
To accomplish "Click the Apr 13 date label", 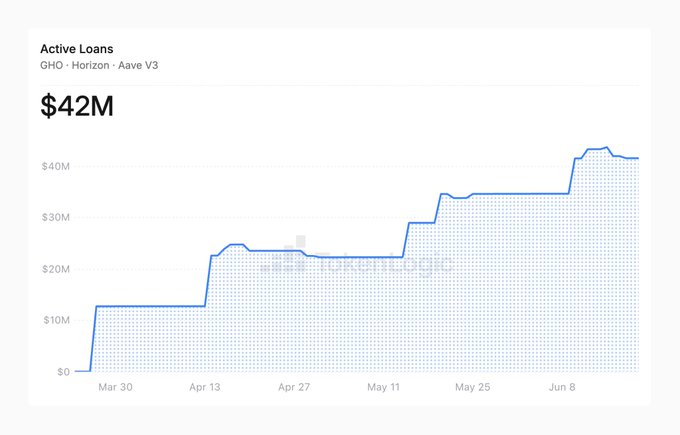I will pyautogui.click(x=205, y=387).
